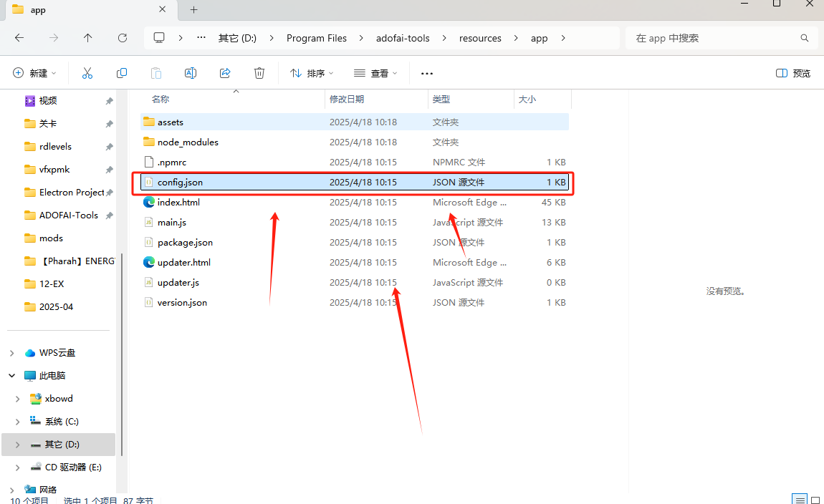Open the 新建 new item dropdown

pos(34,73)
